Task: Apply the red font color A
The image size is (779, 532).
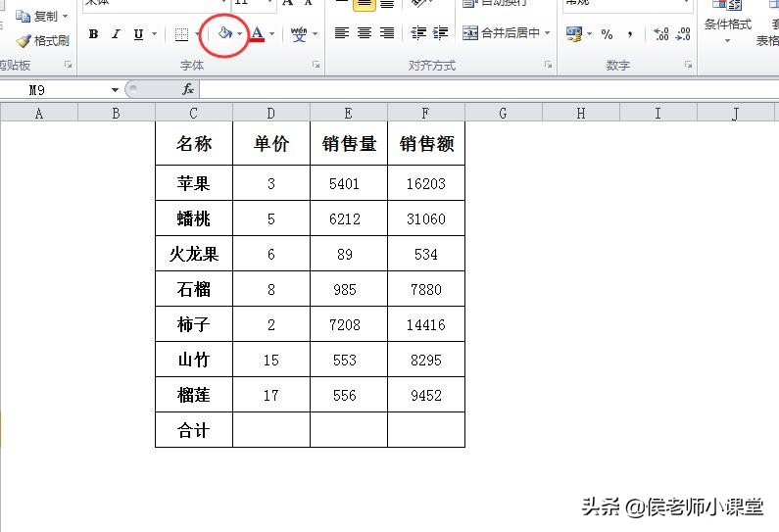Action: [x=257, y=33]
